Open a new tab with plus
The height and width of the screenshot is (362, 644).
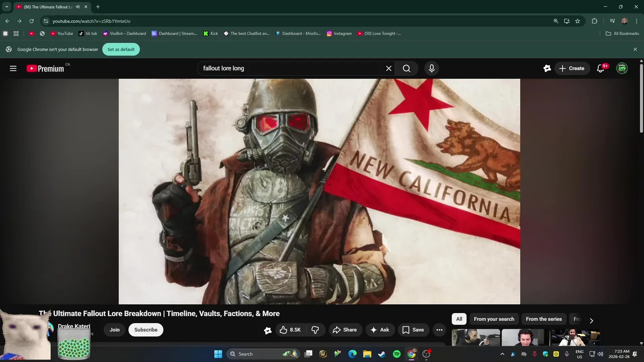[x=98, y=7]
